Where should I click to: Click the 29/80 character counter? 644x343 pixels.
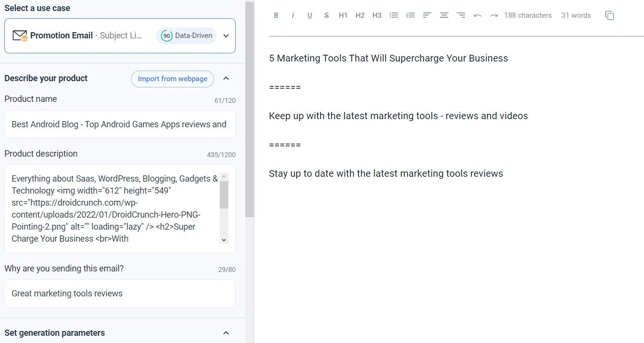click(227, 269)
